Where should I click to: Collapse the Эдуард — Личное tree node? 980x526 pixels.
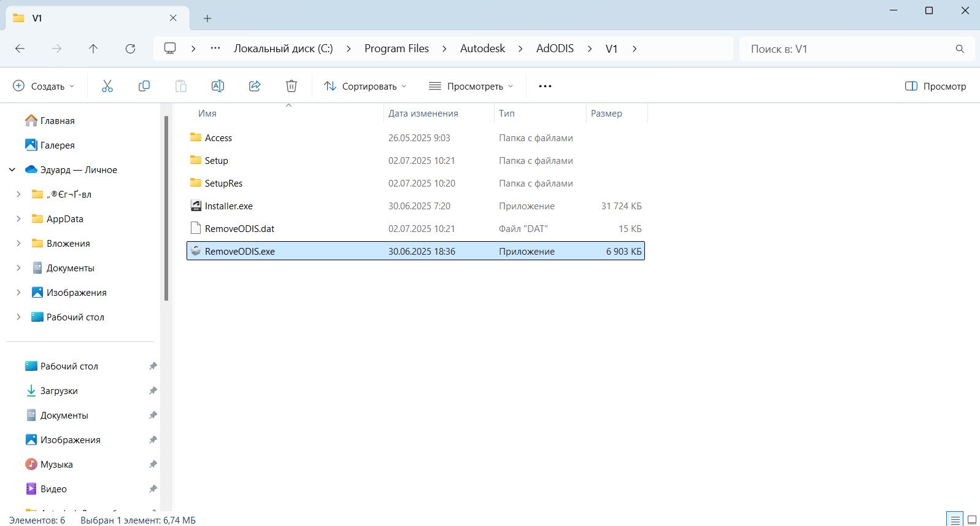tap(12, 169)
